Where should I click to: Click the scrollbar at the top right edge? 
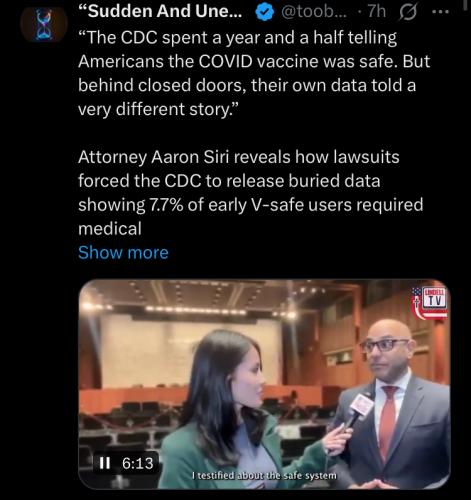pos(466,5)
